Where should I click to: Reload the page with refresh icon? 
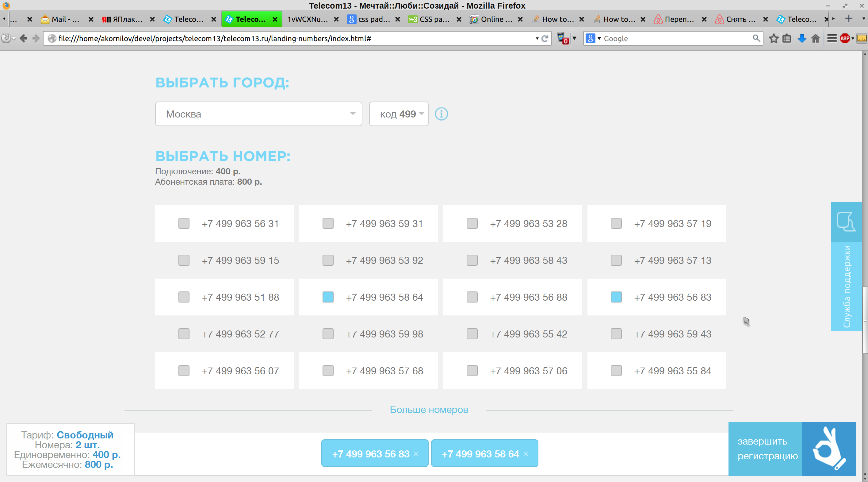pos(545,38)
